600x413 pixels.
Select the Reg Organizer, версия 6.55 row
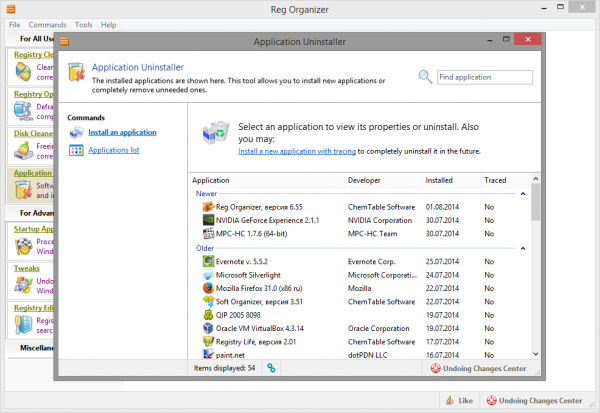[360, 207]
